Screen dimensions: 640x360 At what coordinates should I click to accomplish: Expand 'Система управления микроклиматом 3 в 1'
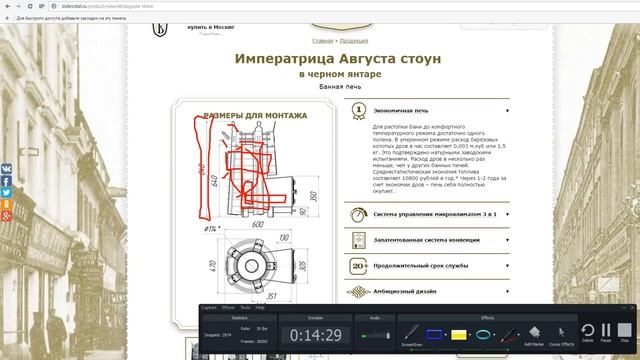click(x=427, y=214)
